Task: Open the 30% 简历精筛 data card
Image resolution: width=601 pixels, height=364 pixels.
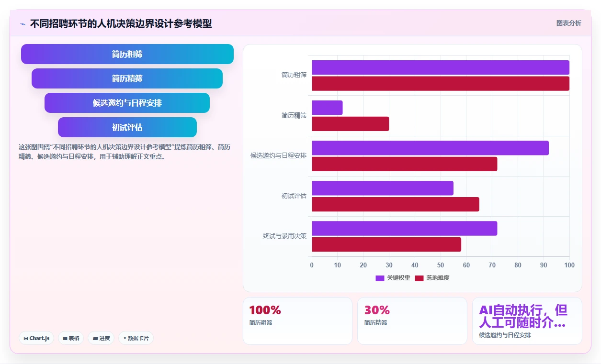Action: click(x=412, y=321)
